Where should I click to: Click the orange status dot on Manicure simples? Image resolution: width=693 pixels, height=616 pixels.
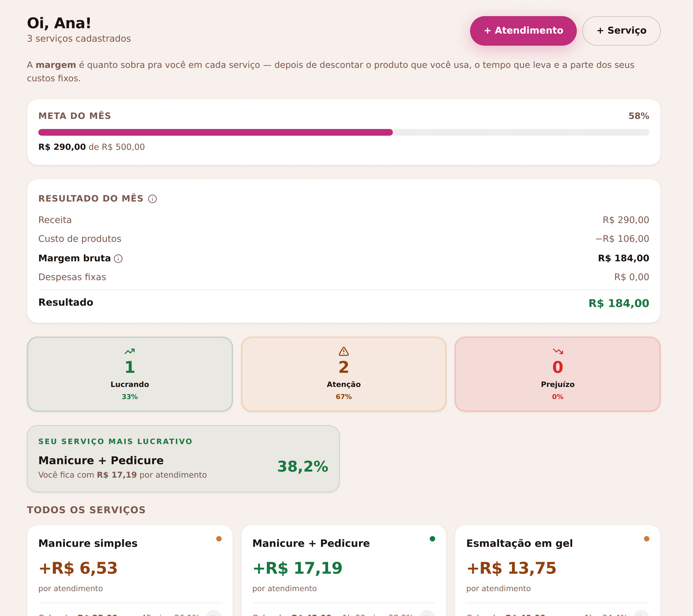click(219, 539)
